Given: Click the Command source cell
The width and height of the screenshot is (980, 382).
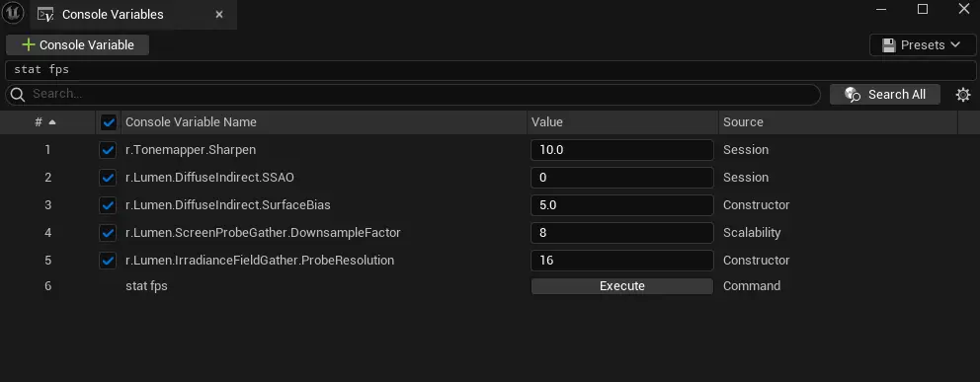Looking at the screenshot, I should click(752, 286).
